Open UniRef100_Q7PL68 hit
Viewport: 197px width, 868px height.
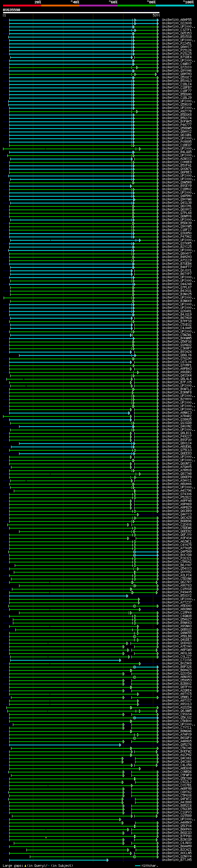tap(177, 213)
